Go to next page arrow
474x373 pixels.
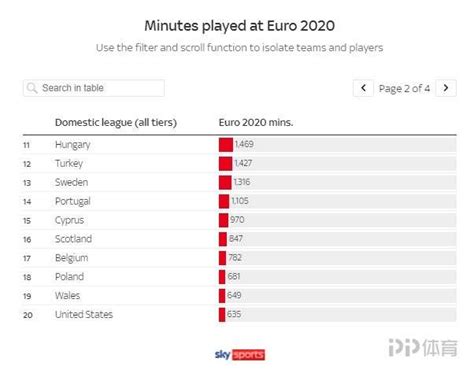(446, 88)
